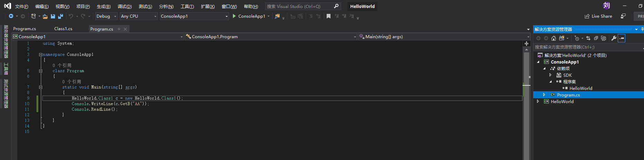Switch to the Class1.cs tab
The height and width of the screenshot is (160, 644).
coord(63,29)
